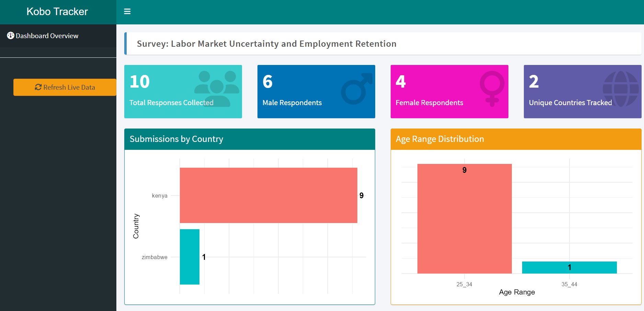The image size is (644, 311).
Task: Click the Country axis title
Action: (x=136, y=226)
